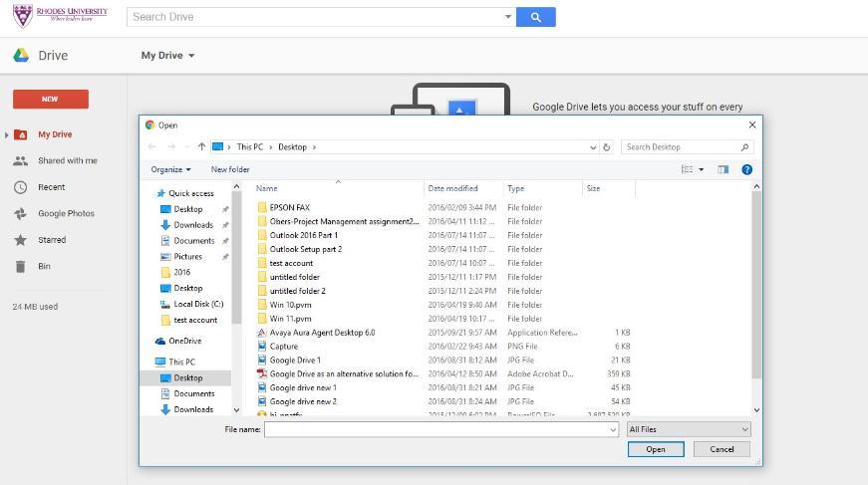Click the Back arrow in Open dialog
This screenshot has width=868, height=485.
point(151,147)
